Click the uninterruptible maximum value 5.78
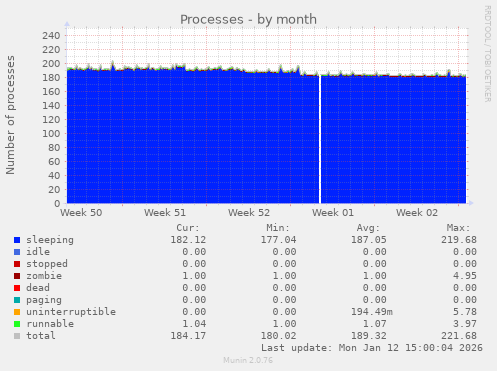This screenshot has height=371, width=497. (465, 312)
